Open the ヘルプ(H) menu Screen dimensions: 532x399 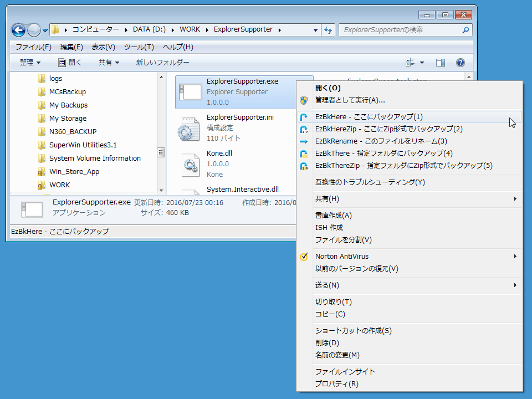coord(178,47)
